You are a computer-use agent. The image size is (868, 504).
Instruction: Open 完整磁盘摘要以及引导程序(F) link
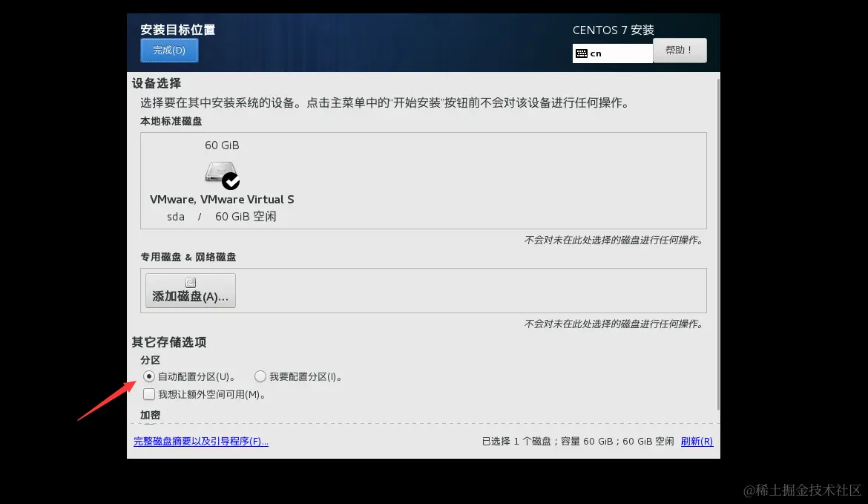tap(201, 441)
